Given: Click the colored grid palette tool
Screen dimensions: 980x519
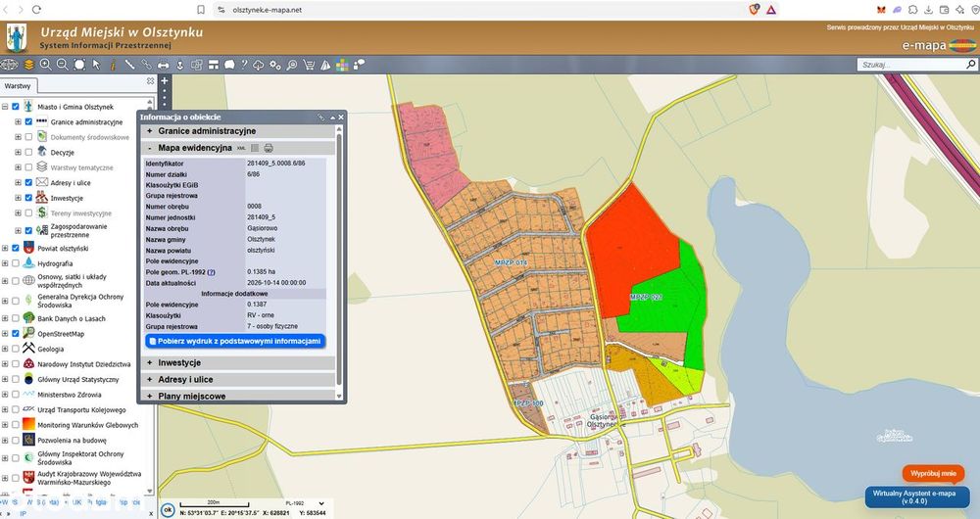Looking at the screenshot, I should (342, 65).
